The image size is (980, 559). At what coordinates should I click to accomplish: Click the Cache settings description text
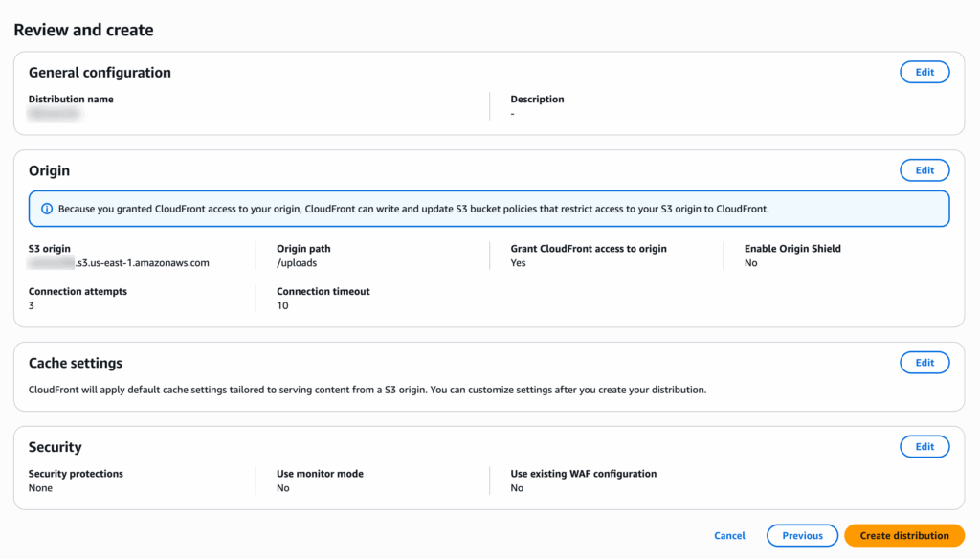[x=367, y=390]
